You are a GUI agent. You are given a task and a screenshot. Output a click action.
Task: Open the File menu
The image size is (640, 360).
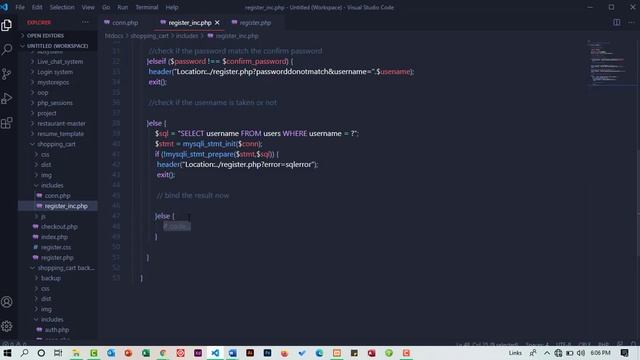pyautogui.click(x=20, y=7)
